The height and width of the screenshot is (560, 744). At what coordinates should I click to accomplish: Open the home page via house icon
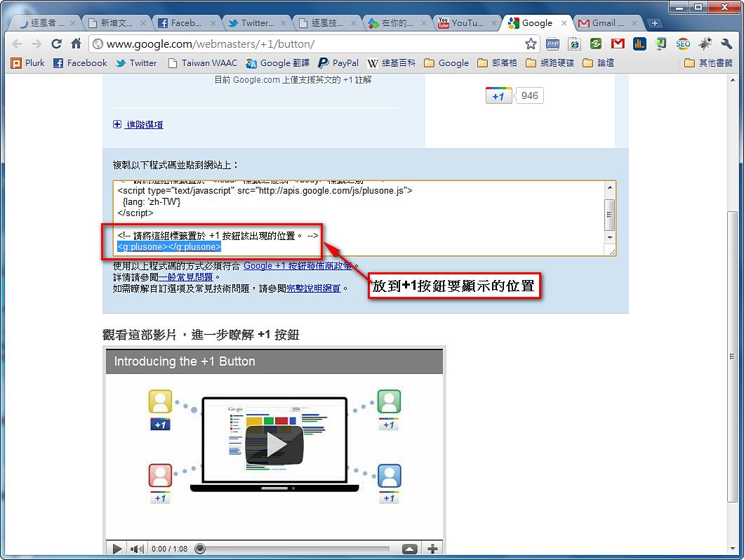click(x=76, y=44)
